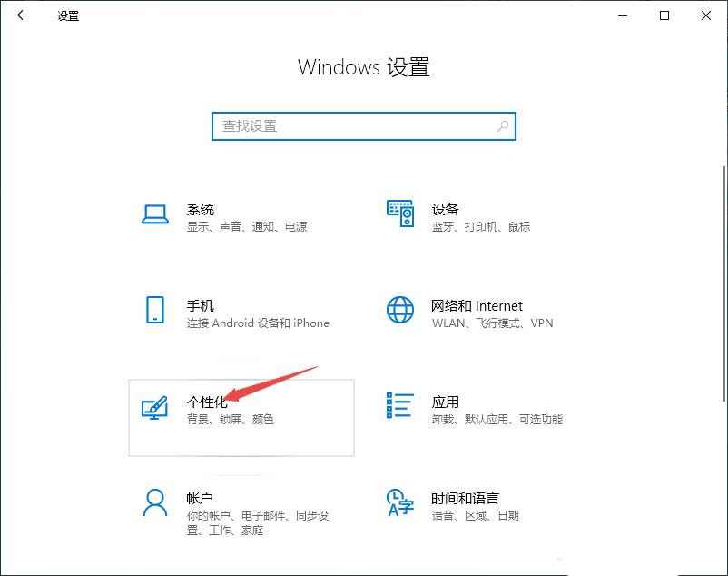
Task: Open 个性化 settings category
Action: click(207, 402)
